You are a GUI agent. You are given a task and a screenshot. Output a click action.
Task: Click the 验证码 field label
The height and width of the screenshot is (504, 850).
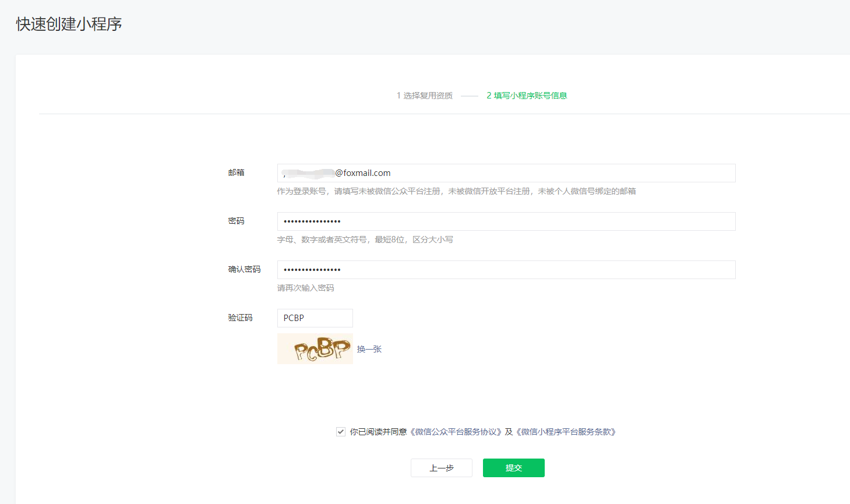pos(240,318)
